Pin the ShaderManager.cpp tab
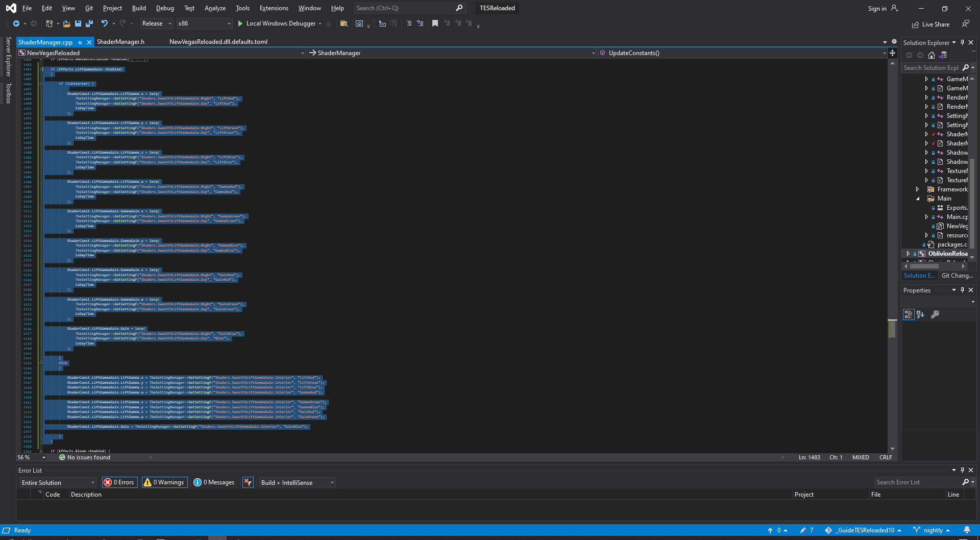Image resolution: width=980 pixels, height=540 pixels. [x=80, y=42]
